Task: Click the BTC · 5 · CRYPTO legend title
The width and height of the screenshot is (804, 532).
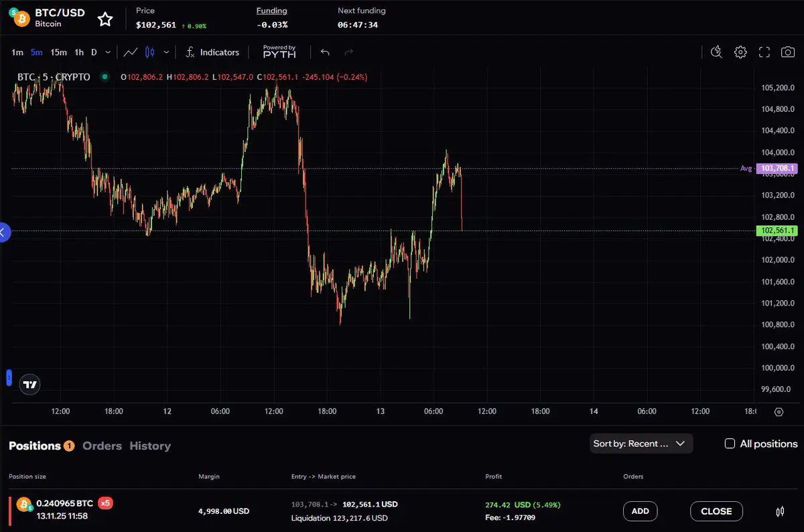Action: pos(54,77)
